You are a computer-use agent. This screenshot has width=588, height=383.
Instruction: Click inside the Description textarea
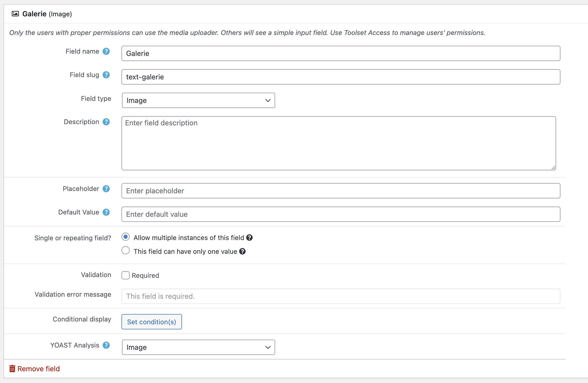338,143
